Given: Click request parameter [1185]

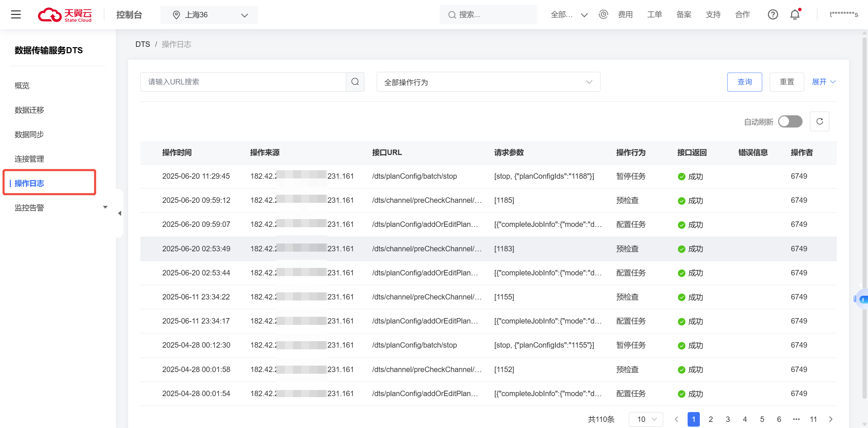Looking at the screenshot, I should pyautogui.click(x=504, y=200).
